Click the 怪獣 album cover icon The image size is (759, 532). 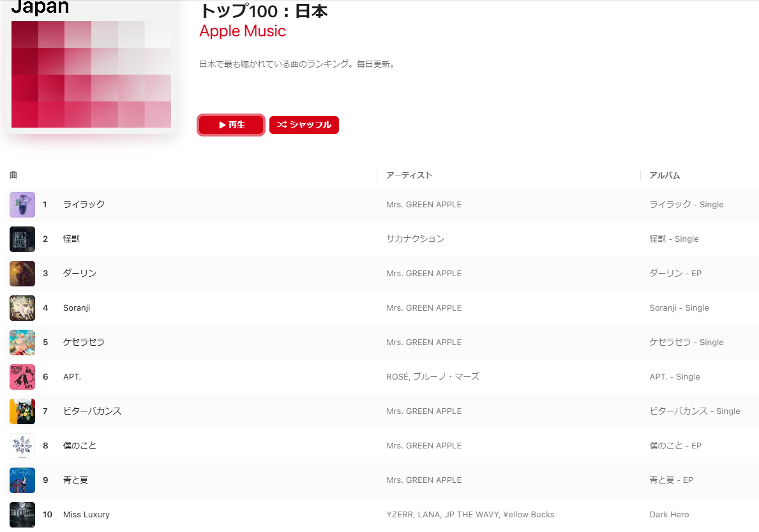click(22, 239)
